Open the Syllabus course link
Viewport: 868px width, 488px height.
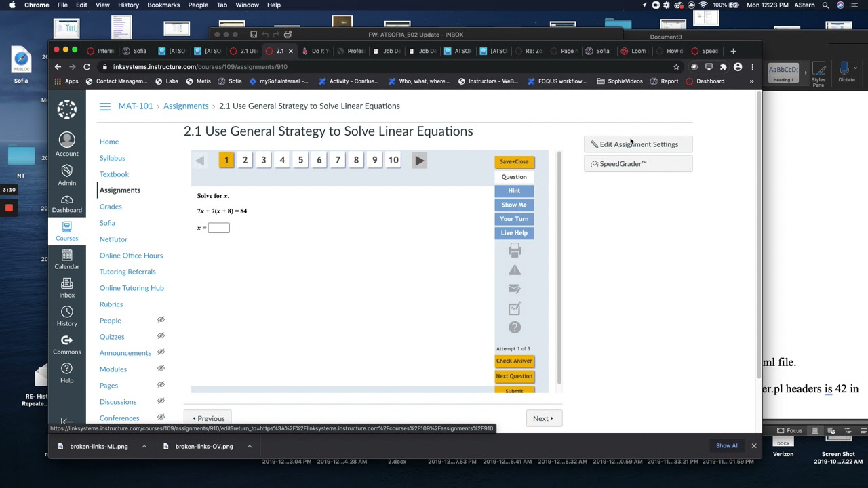click(112, 158)
